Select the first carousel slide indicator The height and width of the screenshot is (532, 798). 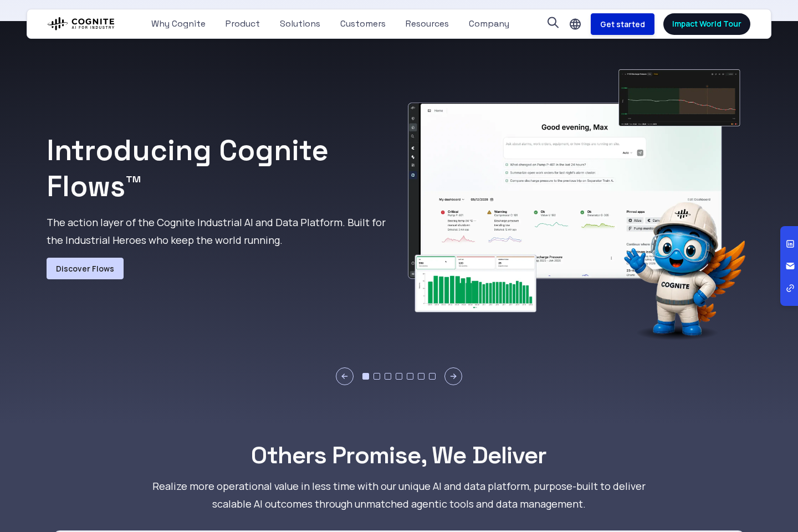(x=366, y=376)
